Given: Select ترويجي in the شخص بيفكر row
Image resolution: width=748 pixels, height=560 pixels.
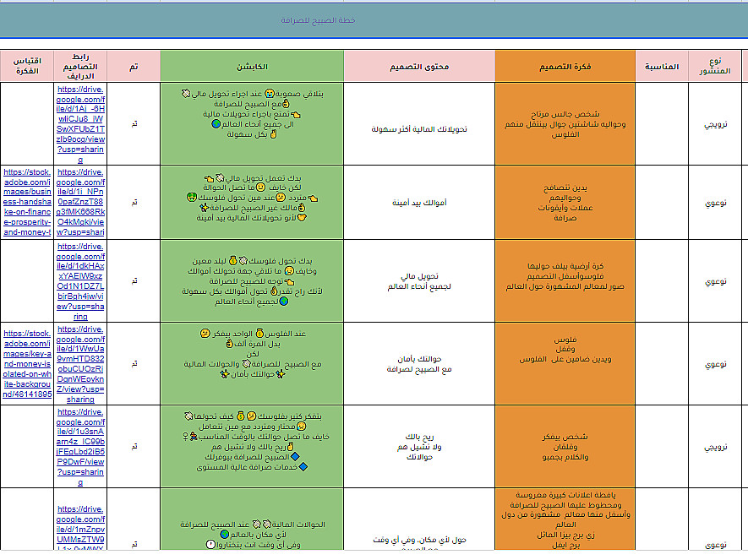Looking at the screenshot, I should (714, 447).
